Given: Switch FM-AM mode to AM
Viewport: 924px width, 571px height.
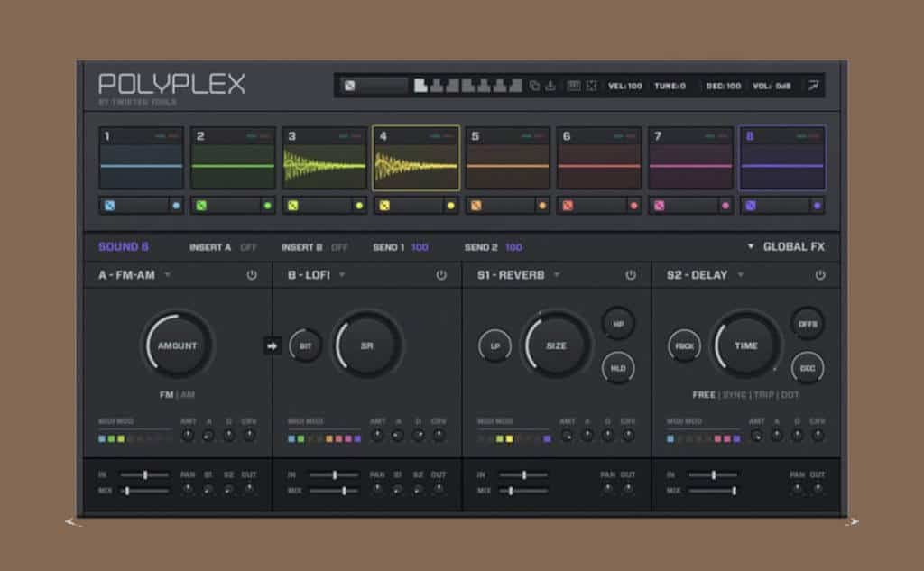Looking at the screenshot, I should pos(188,395).
